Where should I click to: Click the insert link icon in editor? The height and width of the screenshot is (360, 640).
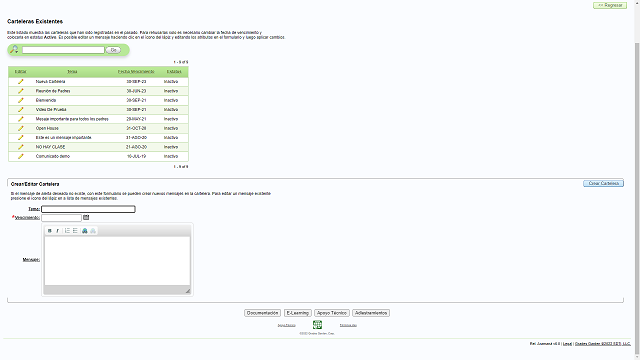[x=85, y=231]
